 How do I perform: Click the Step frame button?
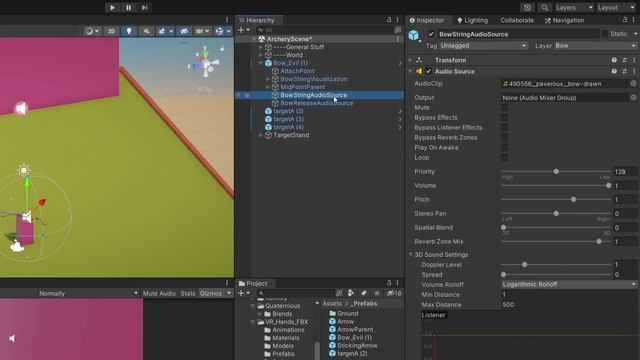(144, 7)
